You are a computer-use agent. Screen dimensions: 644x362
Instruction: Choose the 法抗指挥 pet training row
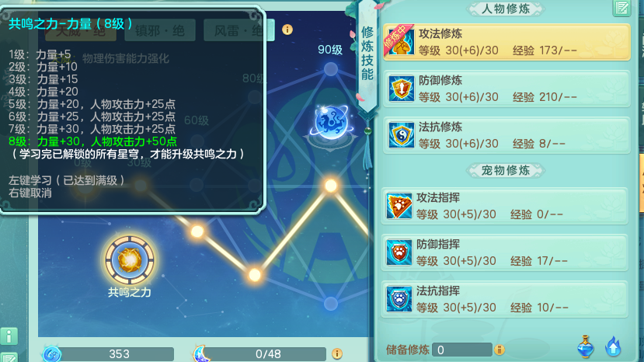pos(505,299)
